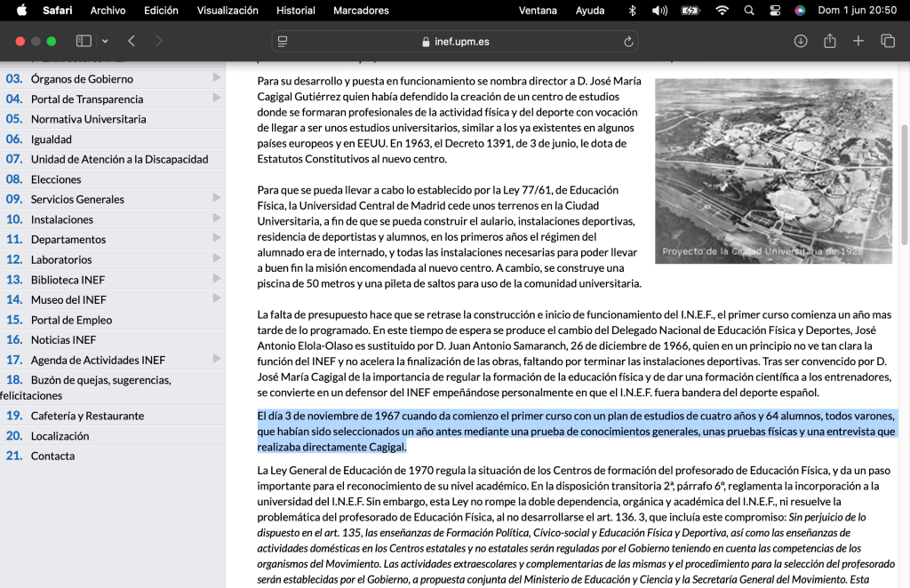Open Noticias INEF
This screenshot has height=588, width=910.
pos(63,339)
